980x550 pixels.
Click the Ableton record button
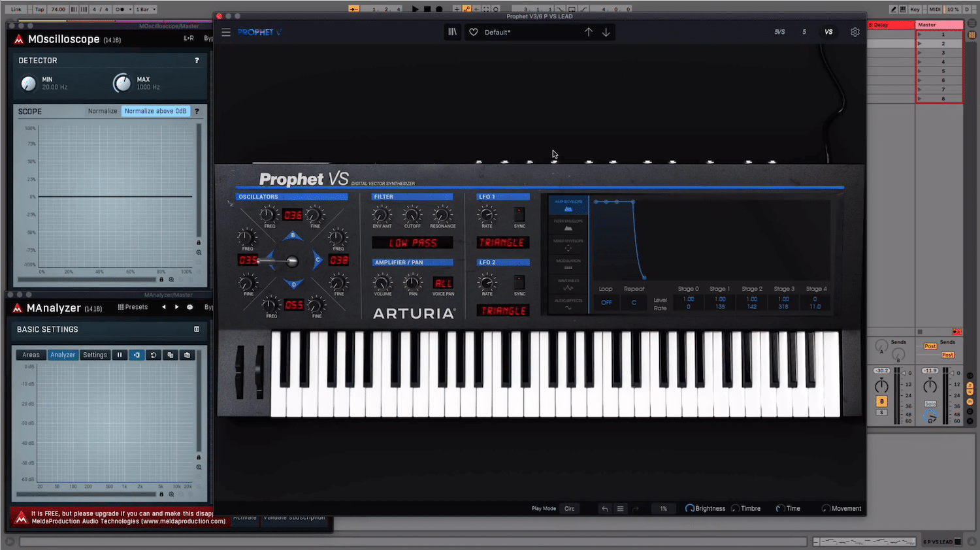[x=439, y=9]
